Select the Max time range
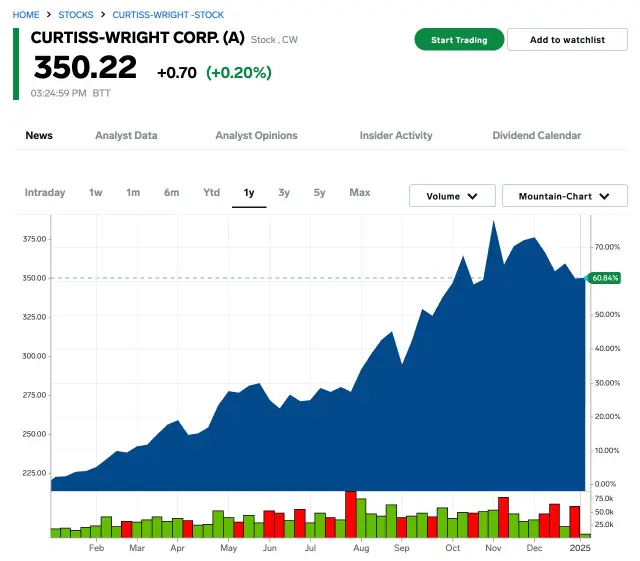This screenshot has width=640, height=561. pyautogui.click(x=360, y=192)
